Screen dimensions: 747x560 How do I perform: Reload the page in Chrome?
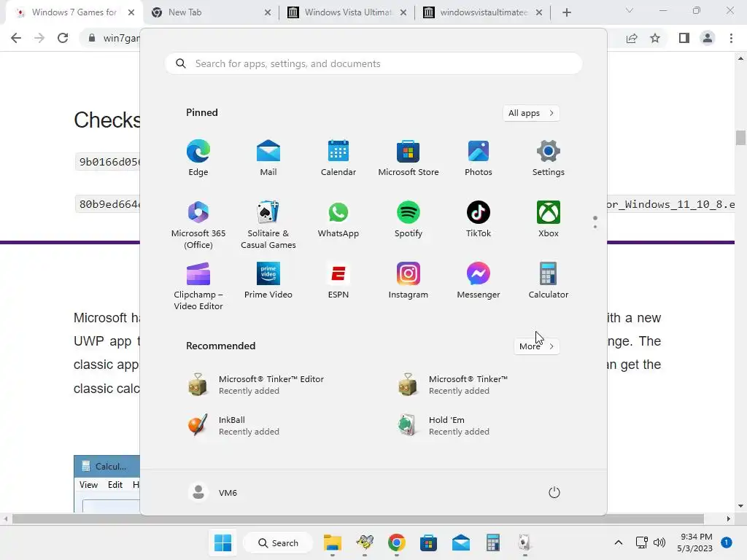tap(63, 38)
